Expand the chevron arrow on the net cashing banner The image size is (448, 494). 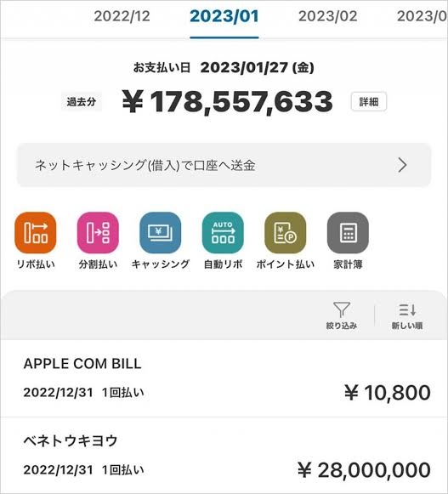click(x=402, y=165)
